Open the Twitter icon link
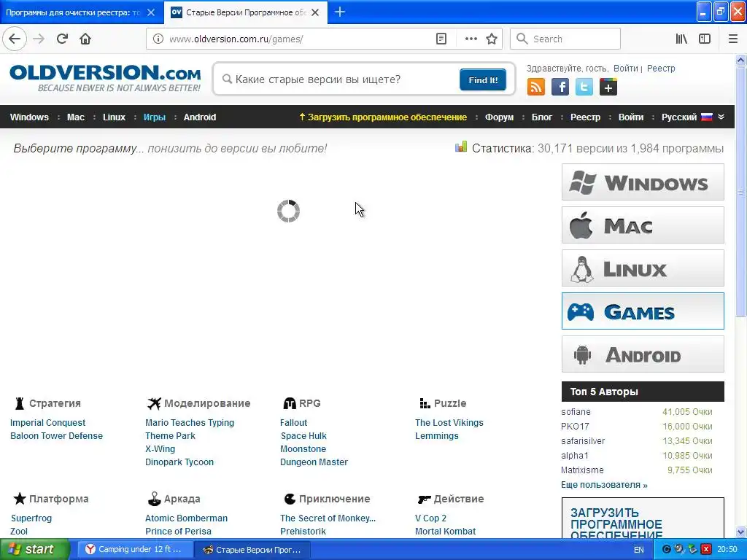This screenshot has height=560, width=747. [x=584, y=87]
